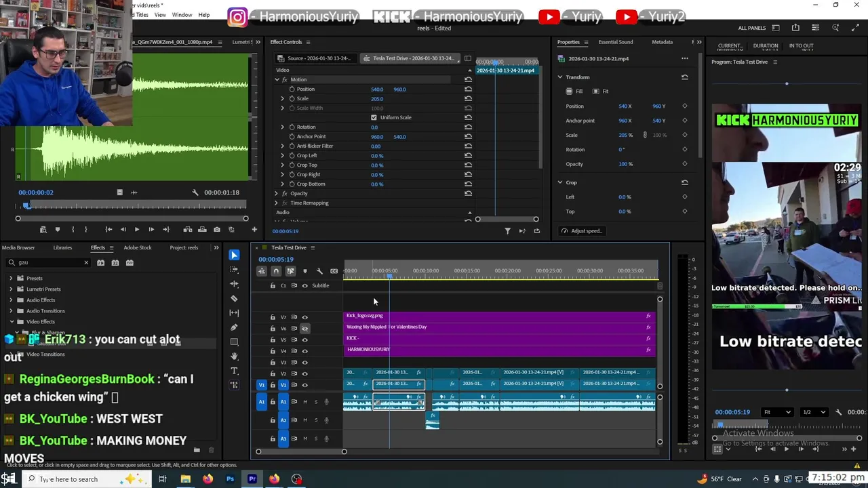Viewport: 868px width, 488px height.
Task: Reset the Transform section in Properties panel
Action: coord(684,77)
